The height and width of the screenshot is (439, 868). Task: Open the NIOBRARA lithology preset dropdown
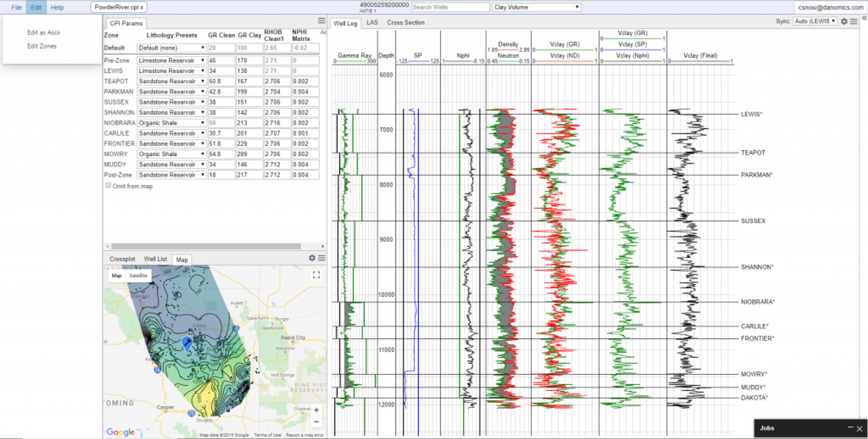[x=171, y=123]
